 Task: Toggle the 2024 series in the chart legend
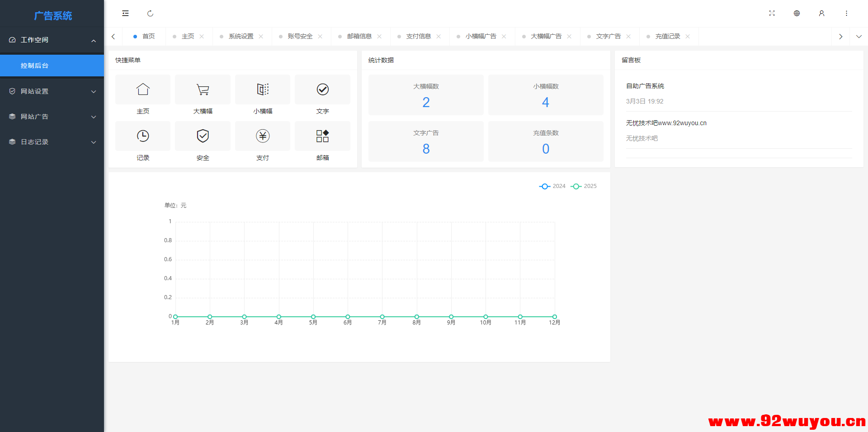point(552,186)
